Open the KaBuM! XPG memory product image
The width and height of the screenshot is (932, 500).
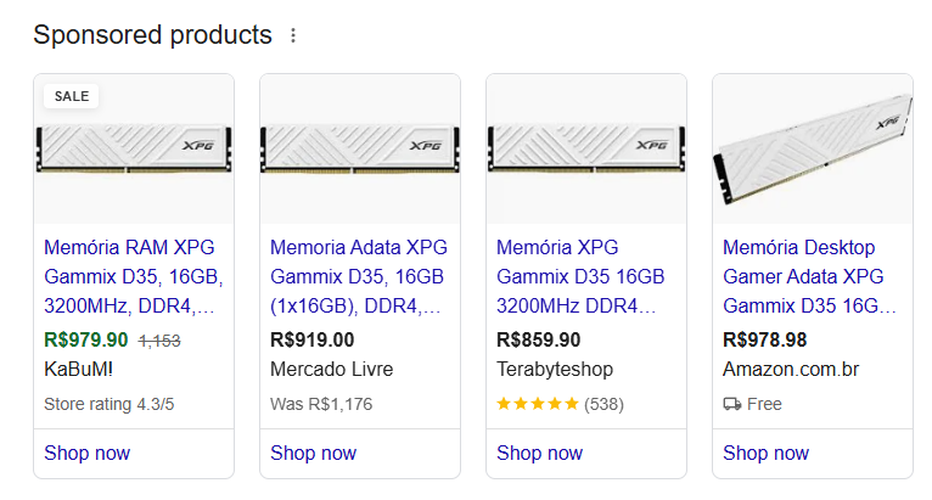(x=134, y=149)
